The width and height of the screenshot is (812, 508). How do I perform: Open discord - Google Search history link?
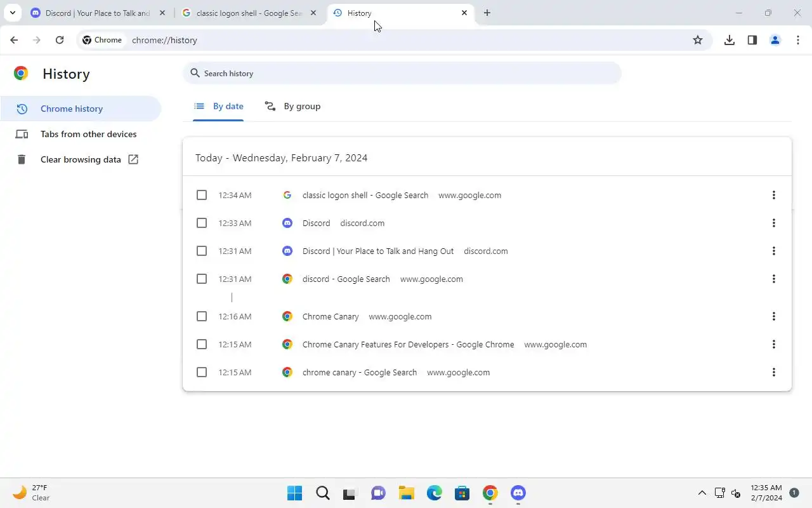pos(346,279)
